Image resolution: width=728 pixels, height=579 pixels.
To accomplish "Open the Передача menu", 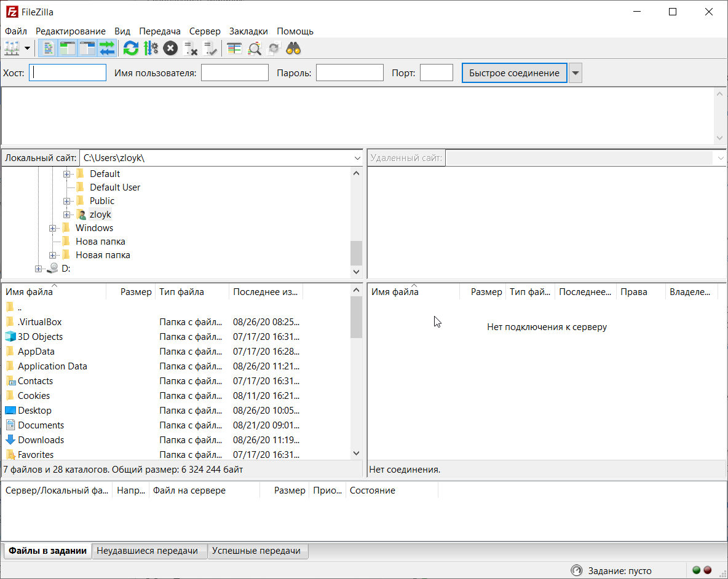I will pos(160,31).
